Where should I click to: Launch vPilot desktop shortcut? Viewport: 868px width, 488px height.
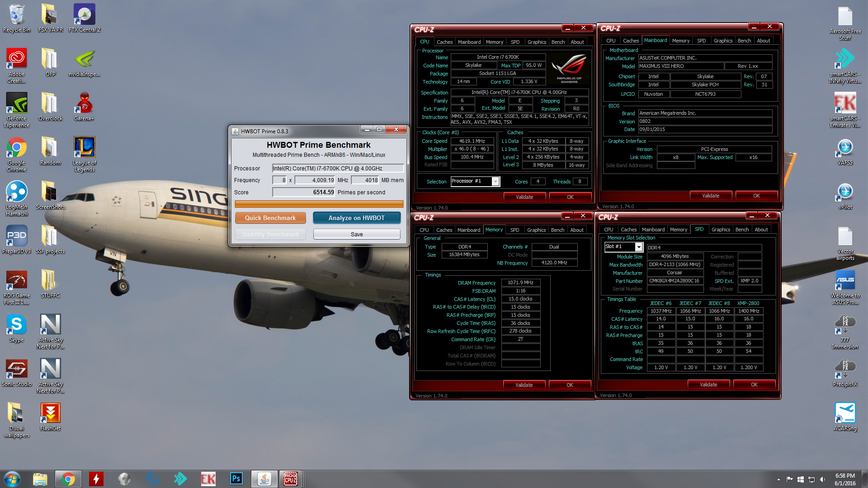pyautogui.click(x=845, y=196)
